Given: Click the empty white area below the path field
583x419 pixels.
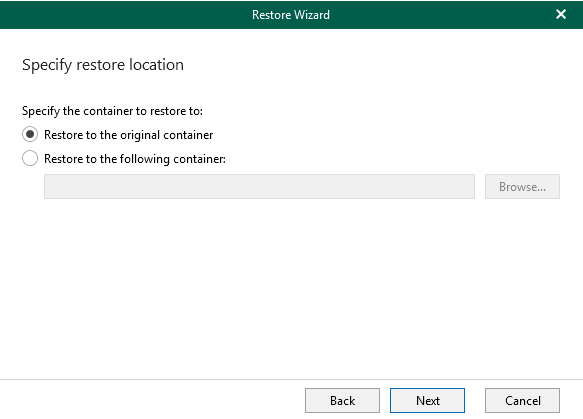Looking at the screenshot, I should [x=292, y=286].
